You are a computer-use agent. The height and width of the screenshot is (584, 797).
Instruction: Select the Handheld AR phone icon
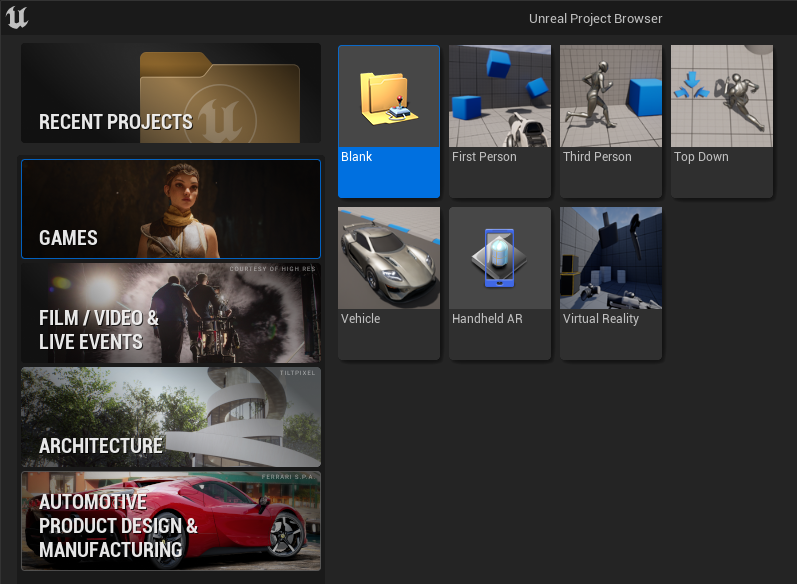pyautogui.click(x=500, y=258)
